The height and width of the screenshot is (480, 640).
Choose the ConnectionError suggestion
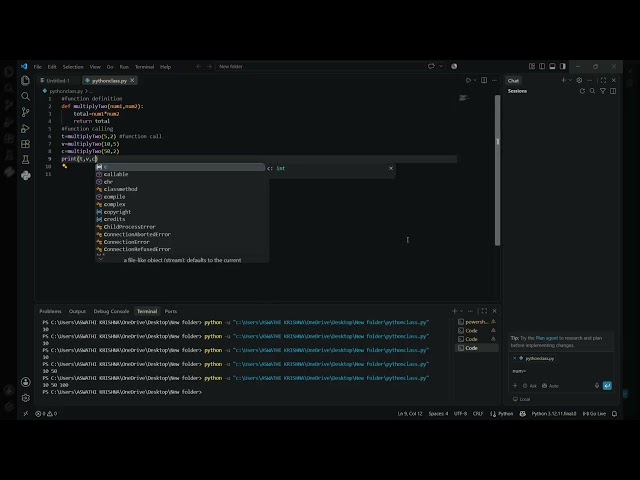180,242
